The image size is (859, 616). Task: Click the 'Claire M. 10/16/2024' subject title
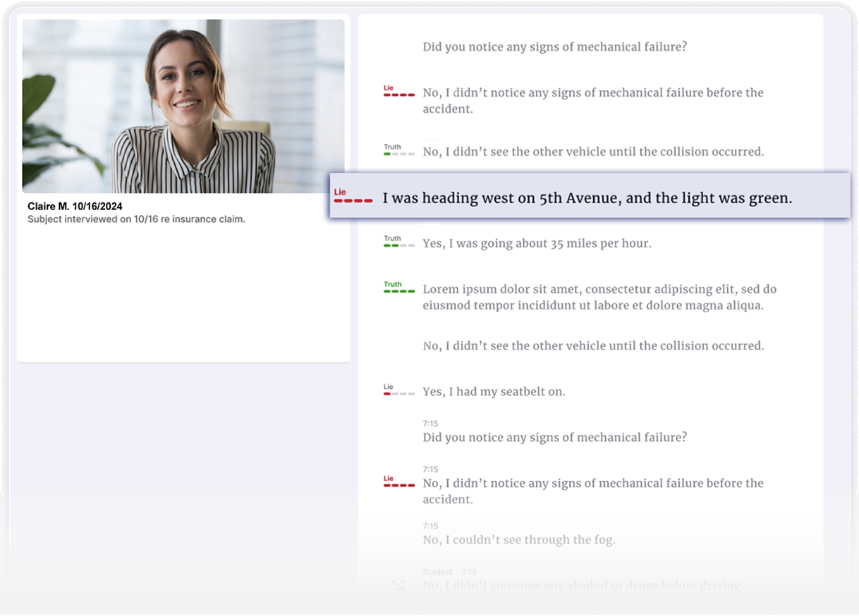[75, 207]
